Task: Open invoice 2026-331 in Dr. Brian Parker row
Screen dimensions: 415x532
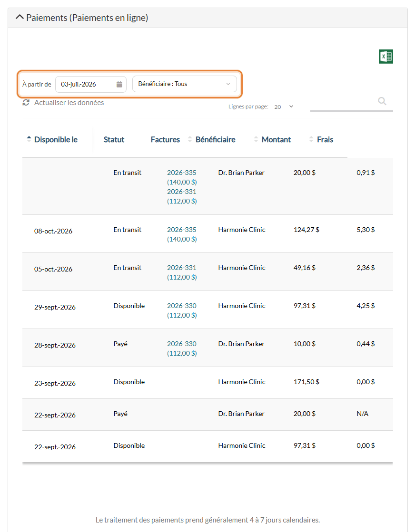Action: [182, 192]
